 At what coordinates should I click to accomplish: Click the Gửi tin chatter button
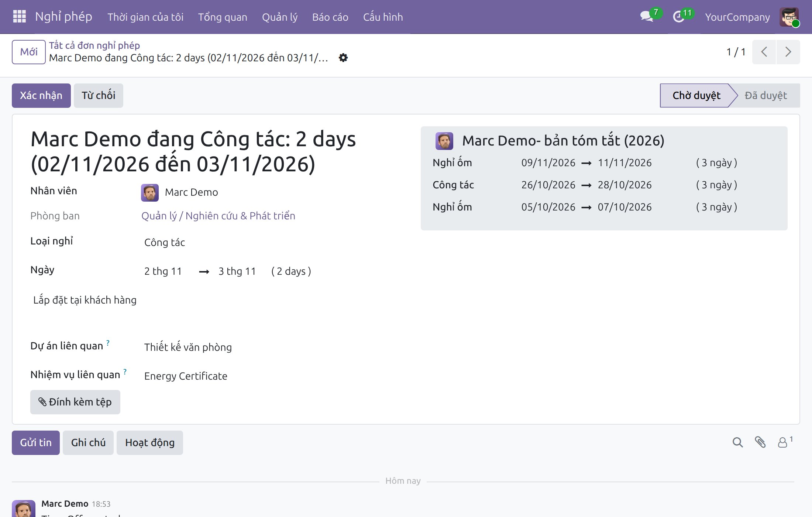[36, 442]
